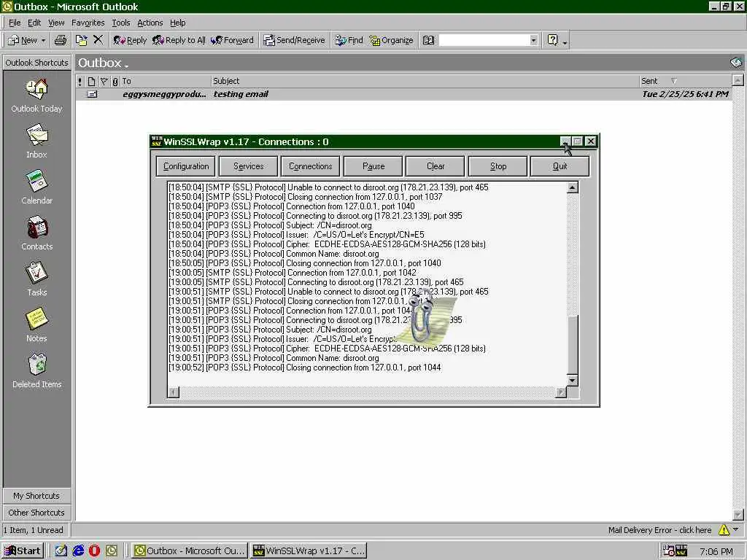Open WinSSLWrap Connections

coord(310,166)
